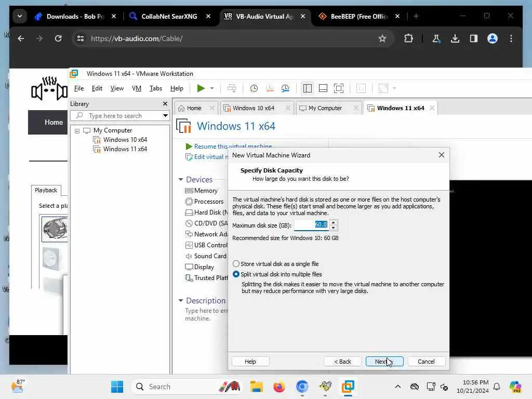Open Windows Start menu on taskbar
Viewport: 532px width, 399px height.
click(117, 387)
